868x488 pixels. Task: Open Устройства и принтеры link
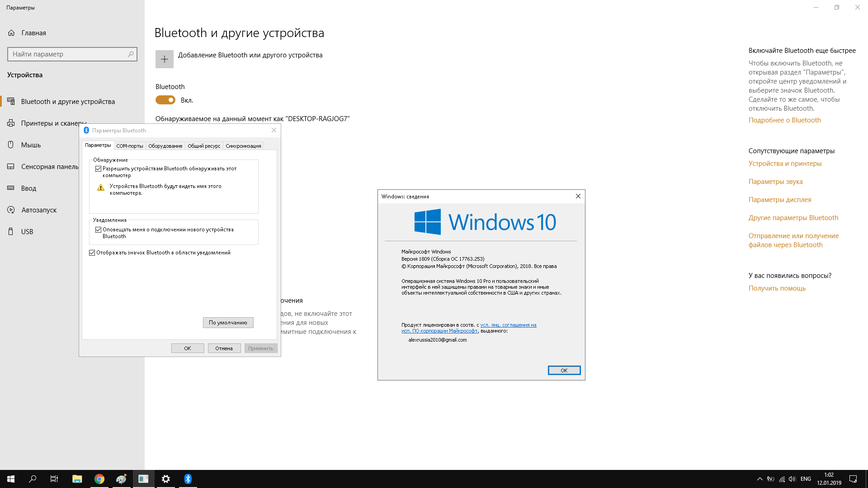click(x=785, y=164)
